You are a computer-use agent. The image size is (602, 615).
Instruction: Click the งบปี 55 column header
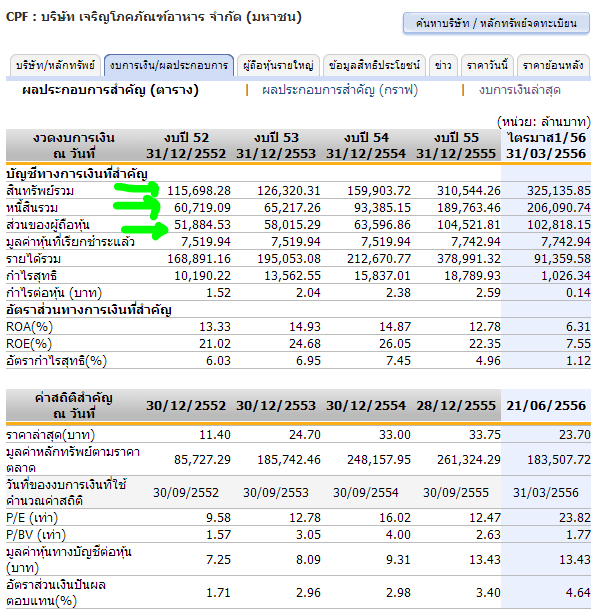pos(456,146)
